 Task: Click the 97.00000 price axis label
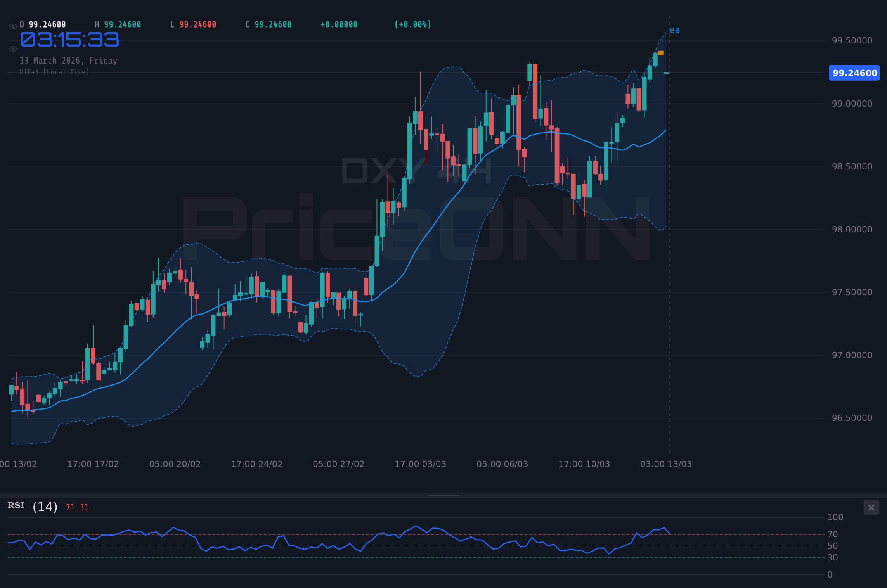(852, 355)
